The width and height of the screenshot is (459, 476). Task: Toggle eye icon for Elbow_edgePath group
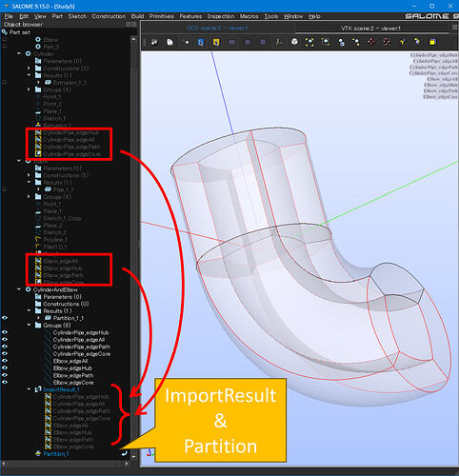[x=5, y=375]
